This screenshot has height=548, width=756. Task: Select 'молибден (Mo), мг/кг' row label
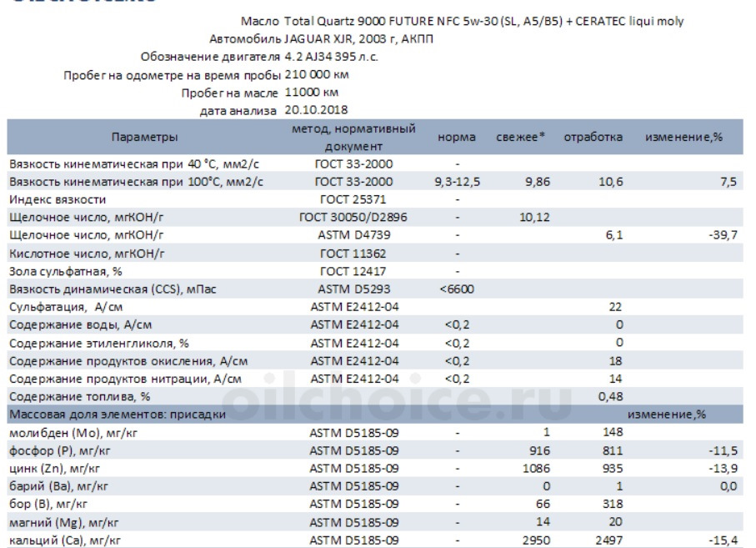[x=73, y=433]
